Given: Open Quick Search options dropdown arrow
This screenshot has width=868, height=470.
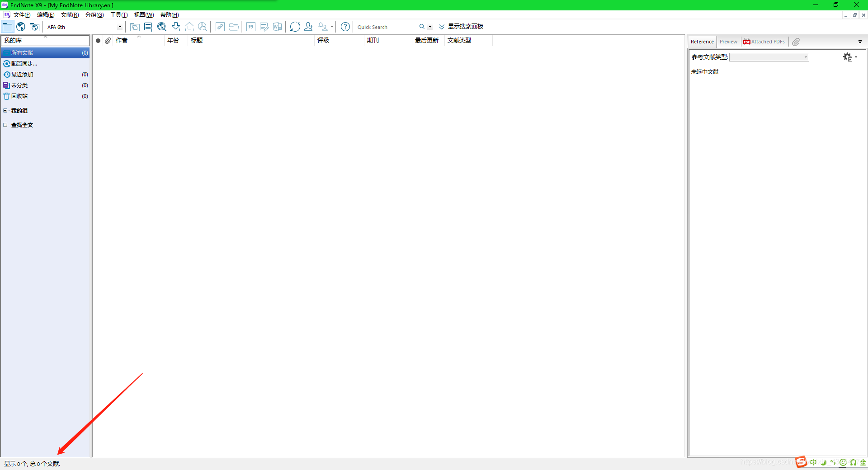Looking at the screenshot, I should [x=430, y=27].
